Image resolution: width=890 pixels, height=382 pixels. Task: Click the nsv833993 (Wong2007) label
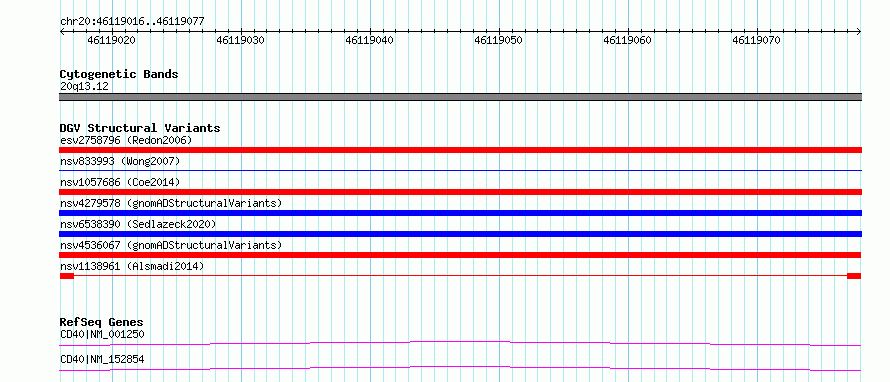coord(120,162)
